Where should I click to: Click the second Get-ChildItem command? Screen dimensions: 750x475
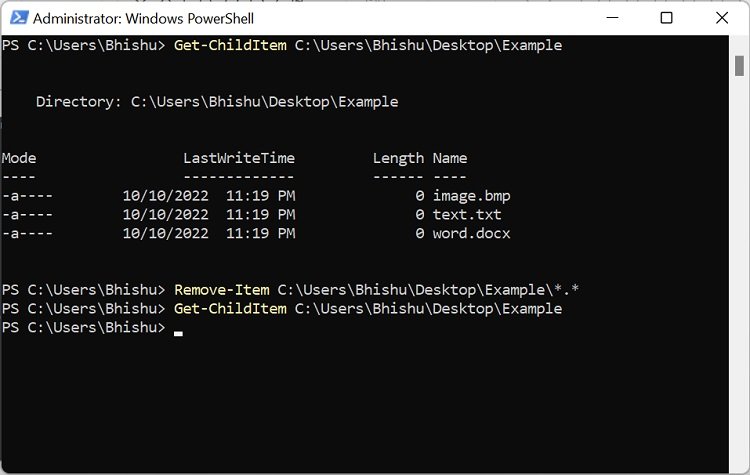click(x=230, y=309)
